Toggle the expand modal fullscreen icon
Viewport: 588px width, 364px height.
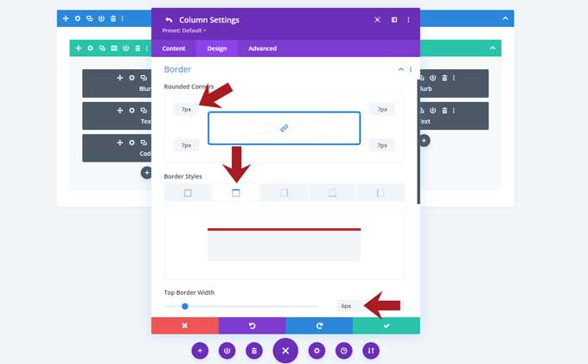tap(377, 20)
